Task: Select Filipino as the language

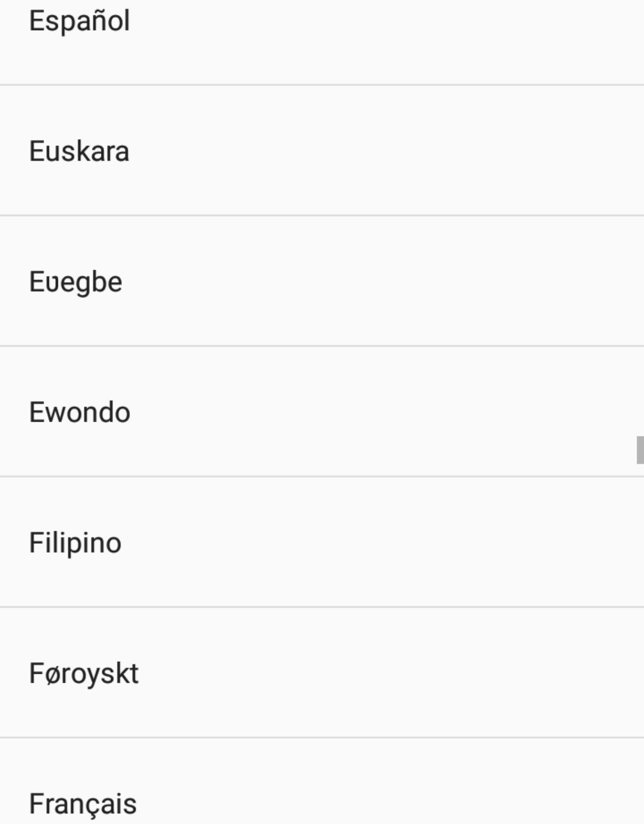Action: (76, 543)
